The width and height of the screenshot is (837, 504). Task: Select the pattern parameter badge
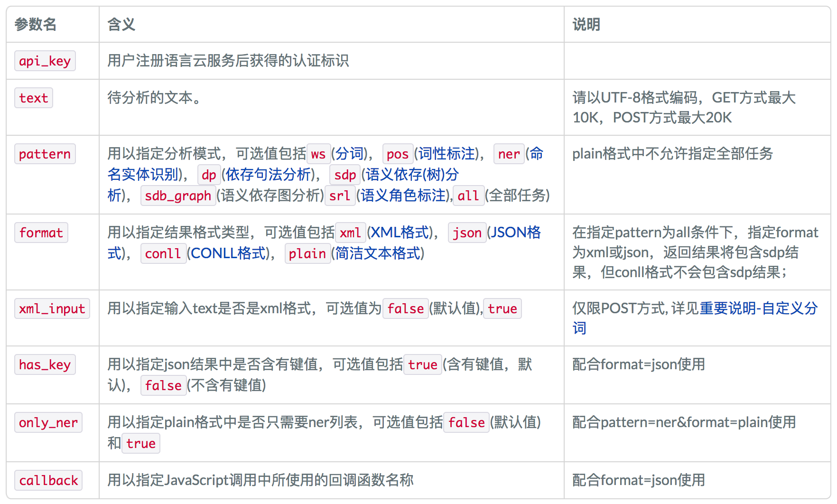pos(45,154)
